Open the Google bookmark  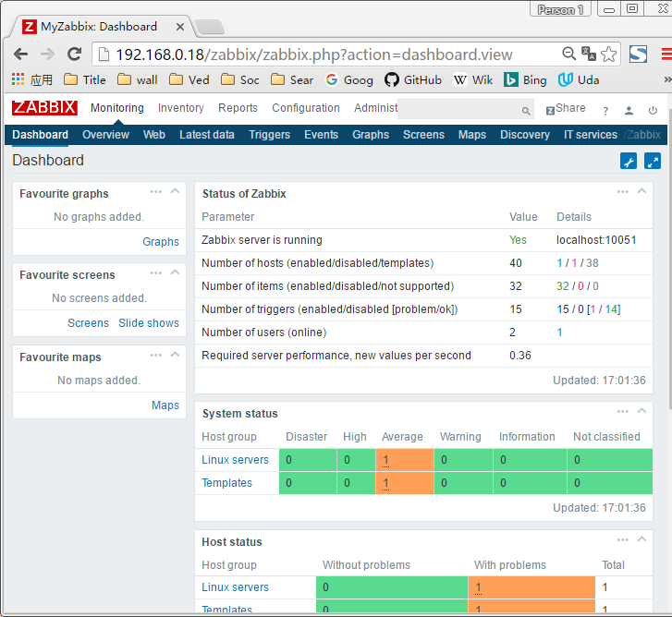[349, 79]
